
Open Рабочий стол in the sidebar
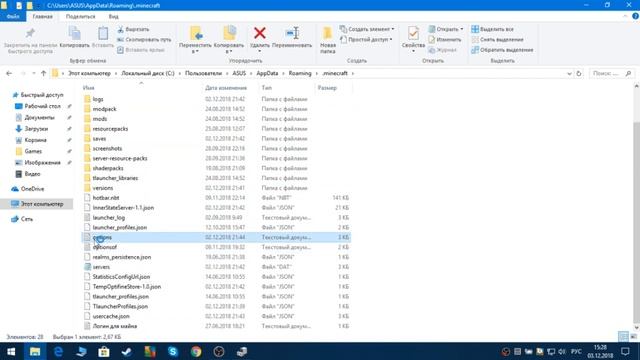tap(42, 106)
